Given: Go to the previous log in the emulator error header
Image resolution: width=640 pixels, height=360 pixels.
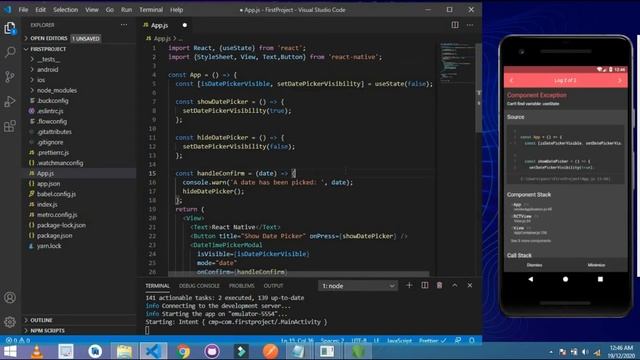Looking at the screenshot, I should point(511,80).
